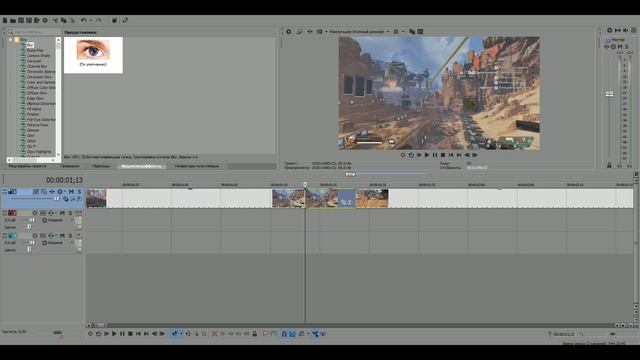640x360 pixels.
Task: Delete the selected event with red X
Action: pos(215,334)
